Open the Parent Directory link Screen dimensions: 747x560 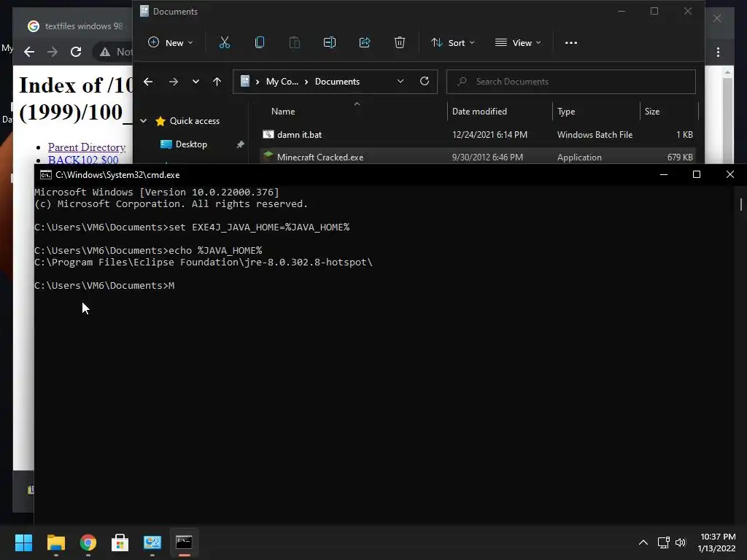click(x=87, y=147)
